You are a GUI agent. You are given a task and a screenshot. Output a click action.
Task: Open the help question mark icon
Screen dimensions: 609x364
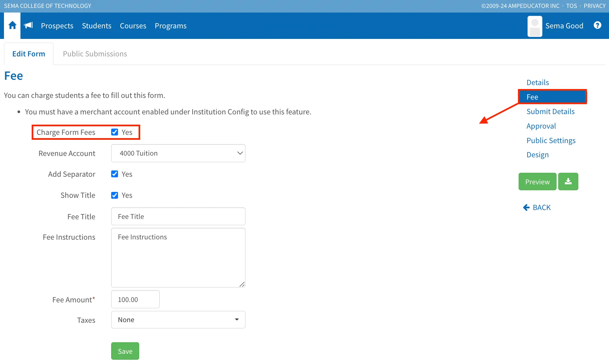(597, 25)
